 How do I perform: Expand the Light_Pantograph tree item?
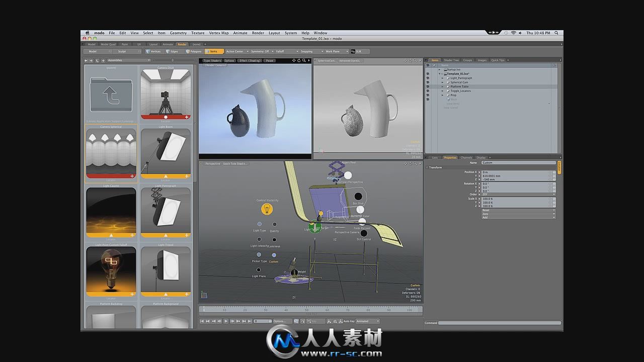pyautogui.click(x=443, y=78)
